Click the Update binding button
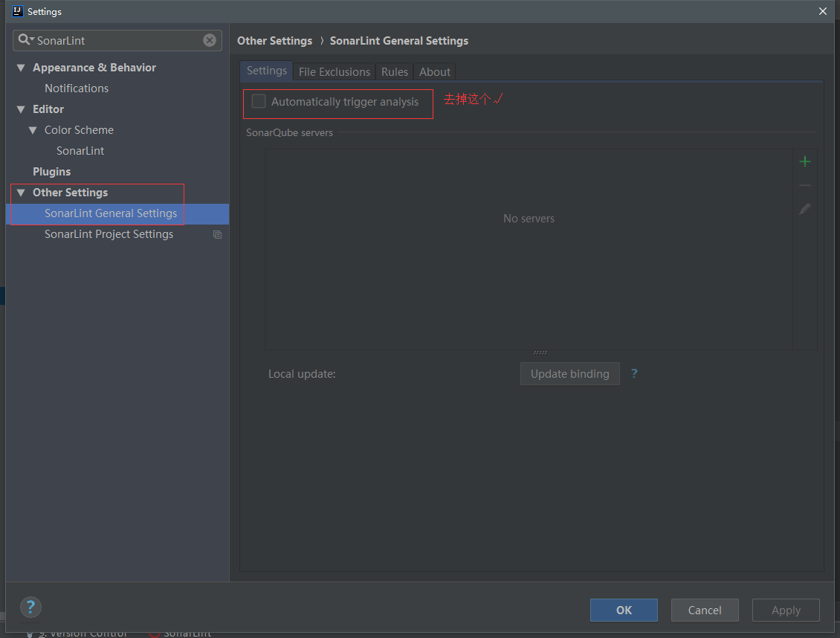 570,373
